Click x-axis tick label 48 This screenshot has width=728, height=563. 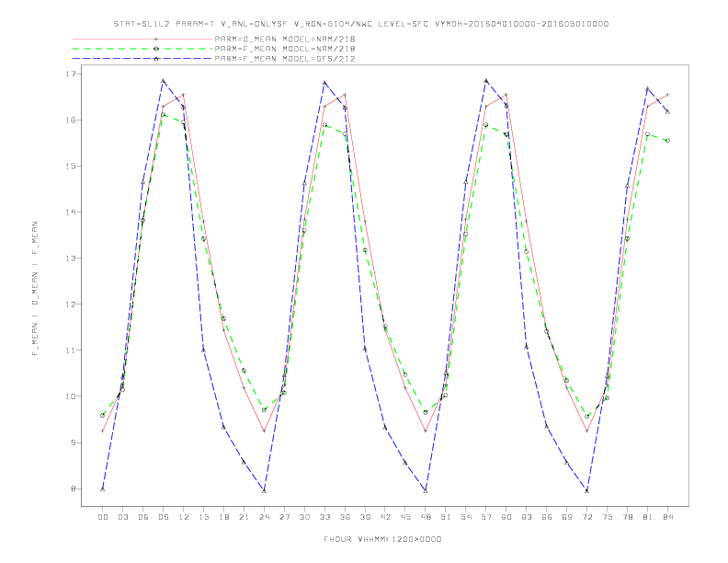tap(426, 517)
